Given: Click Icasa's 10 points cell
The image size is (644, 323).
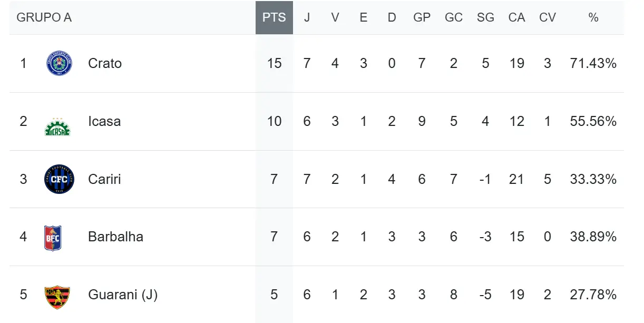Looking at the screenshot, I should click(274, 121).
